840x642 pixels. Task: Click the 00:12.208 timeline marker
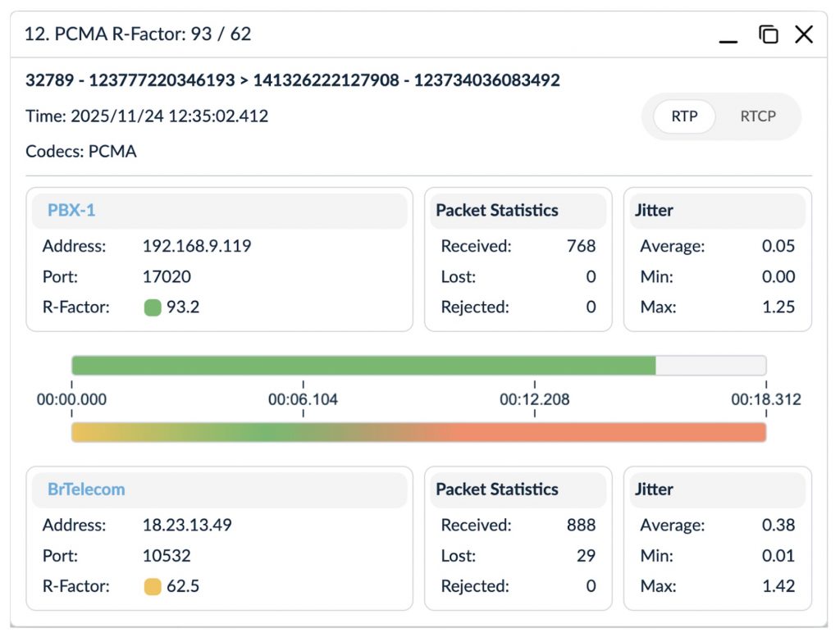(534, 400)
